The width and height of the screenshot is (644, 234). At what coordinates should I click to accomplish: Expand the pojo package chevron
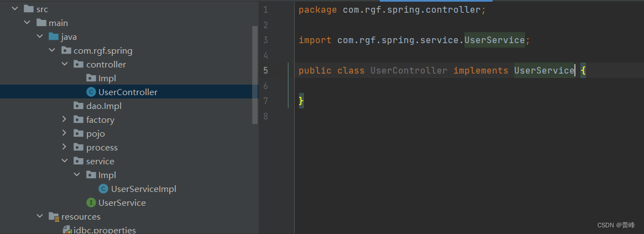pyautogui.click(x=65, y=134)
